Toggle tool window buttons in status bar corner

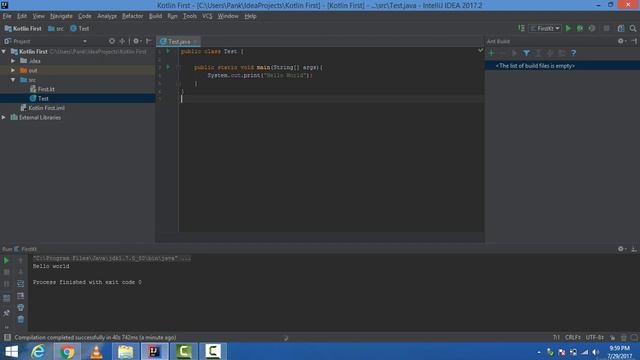click(x=7, y=338)
